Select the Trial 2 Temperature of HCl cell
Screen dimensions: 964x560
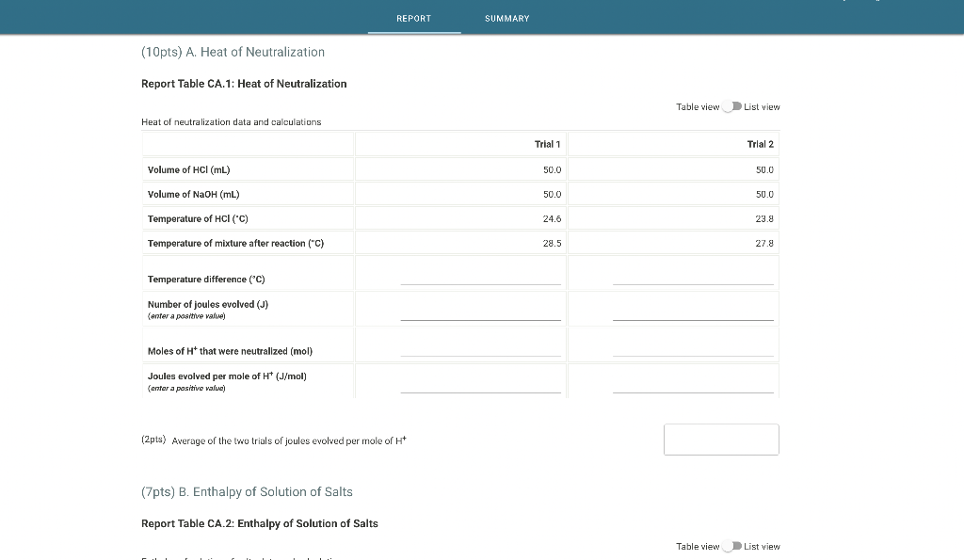coord(674,218)
